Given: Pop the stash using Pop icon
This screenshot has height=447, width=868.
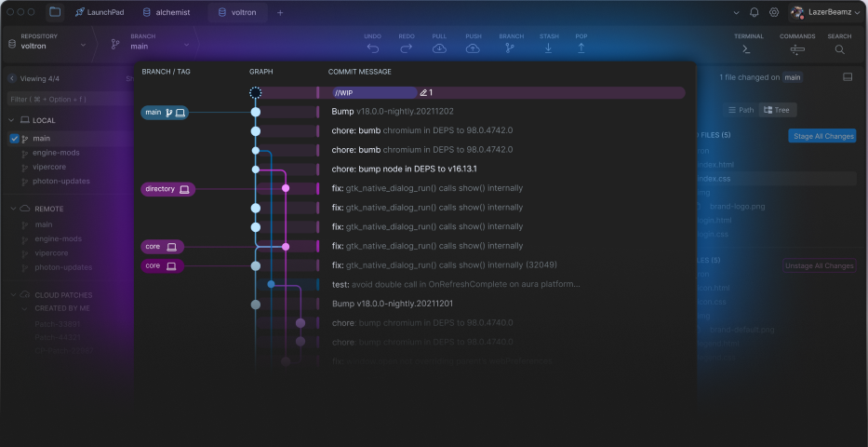Looking at the screenshot, I should 581,47.
